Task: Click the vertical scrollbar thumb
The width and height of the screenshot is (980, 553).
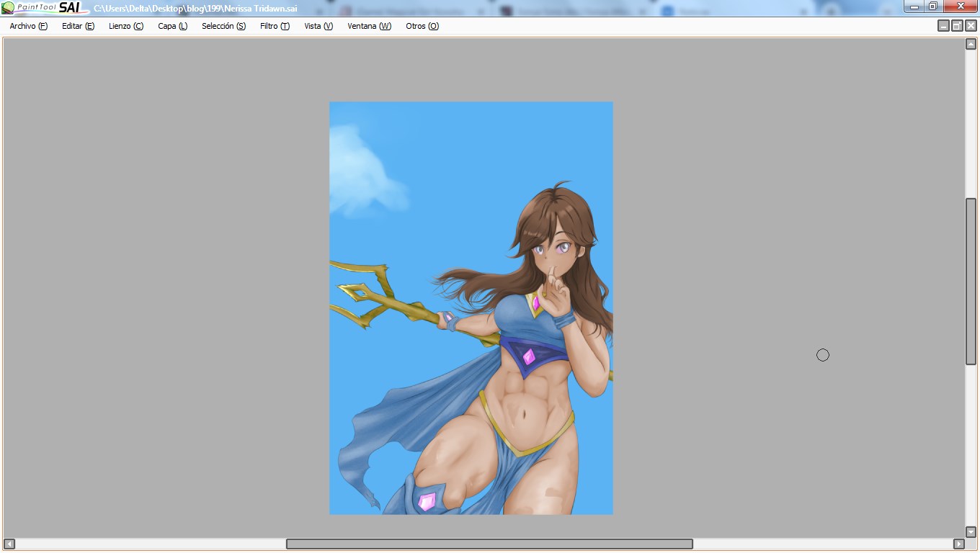Action: 971,281
